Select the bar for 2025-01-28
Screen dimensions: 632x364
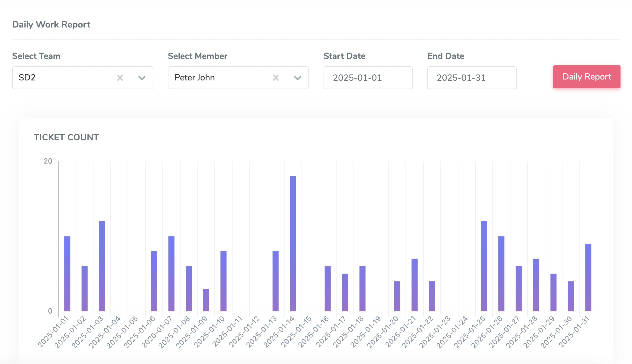[x=536, y=285]
